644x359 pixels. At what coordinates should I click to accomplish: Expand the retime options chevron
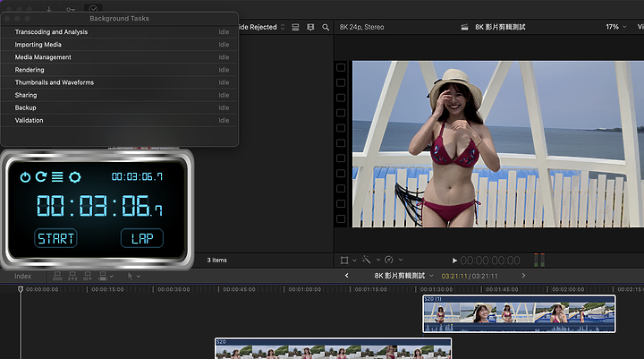[401, 260]
